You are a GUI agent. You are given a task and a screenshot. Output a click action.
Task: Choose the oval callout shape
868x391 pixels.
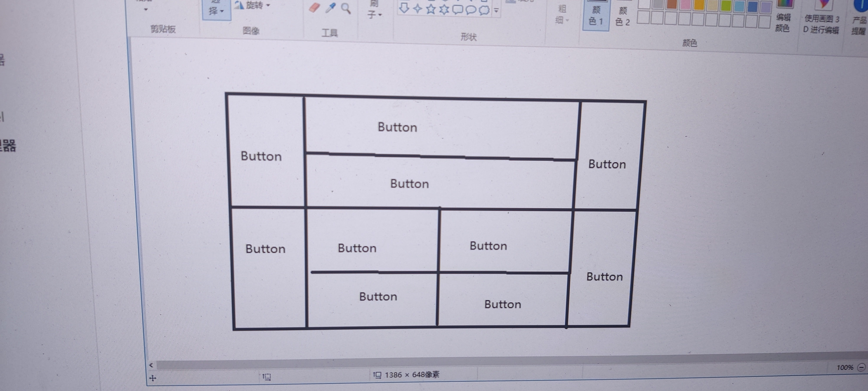tap(471, 10)
